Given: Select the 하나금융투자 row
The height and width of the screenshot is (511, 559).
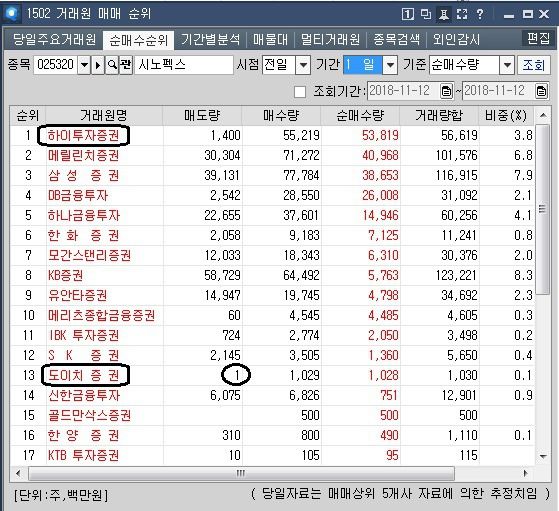Looking at the screenshot, I should tap(272, 215).
